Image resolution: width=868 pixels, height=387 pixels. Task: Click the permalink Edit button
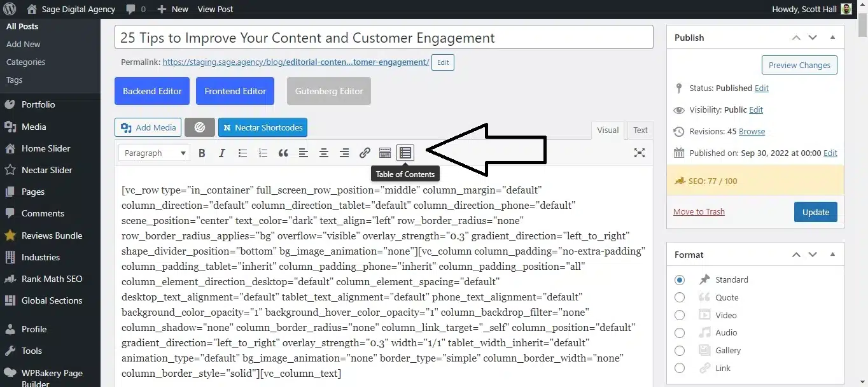(443, 62)
